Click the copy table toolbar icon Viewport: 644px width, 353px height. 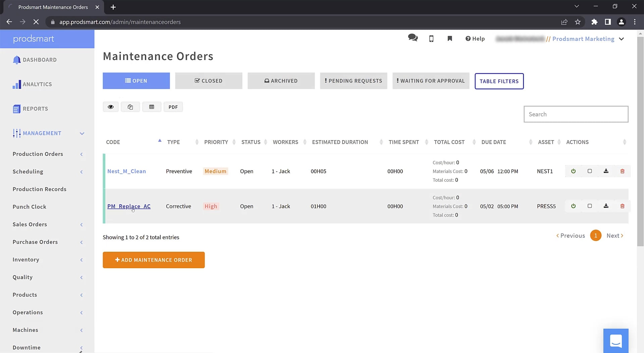point(130,107)
